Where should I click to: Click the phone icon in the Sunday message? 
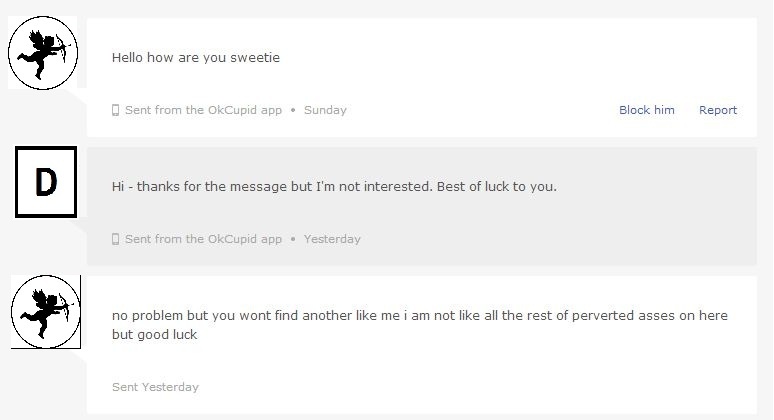[x=116, y=110]
